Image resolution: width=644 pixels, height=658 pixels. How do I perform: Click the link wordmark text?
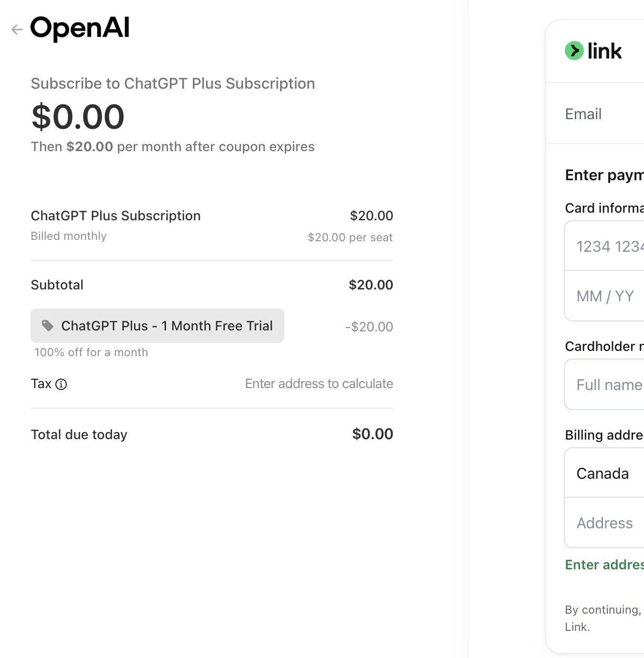(x=604, y=51)
